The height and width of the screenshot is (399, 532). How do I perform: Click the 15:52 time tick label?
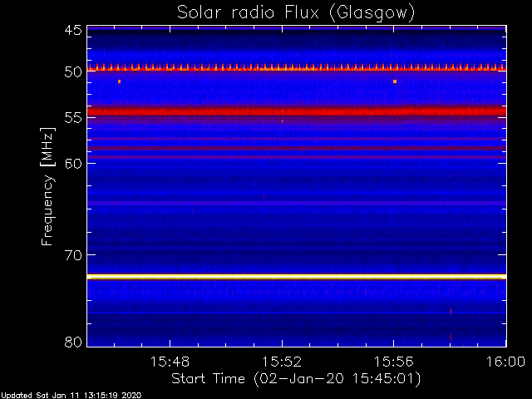pos(282,362)
